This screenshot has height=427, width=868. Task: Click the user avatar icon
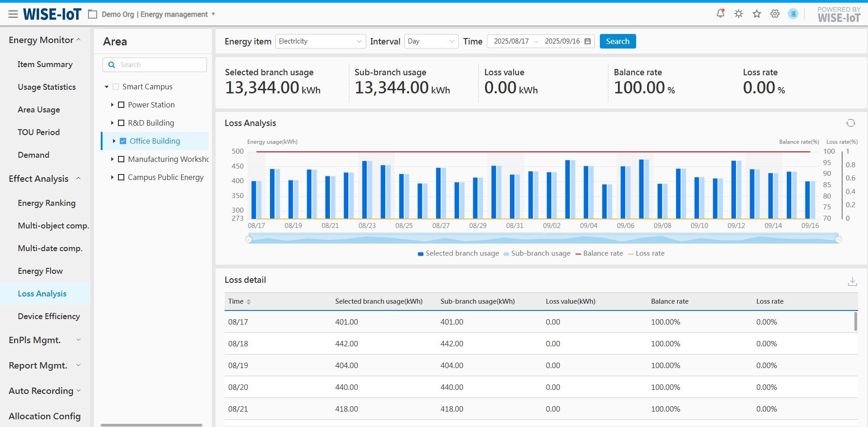(793, 14)
